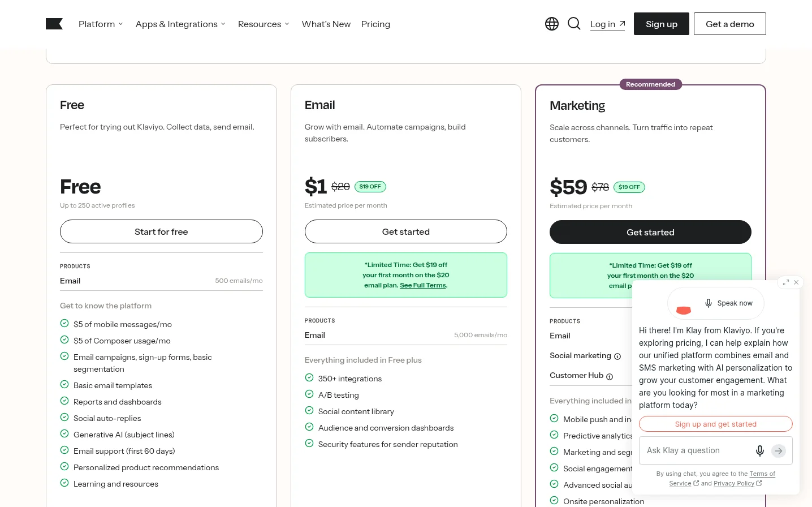The width and height of the screenshot is (812, 507).
Task: Click "Basic email templates" feature
Action: pos(113,385)
